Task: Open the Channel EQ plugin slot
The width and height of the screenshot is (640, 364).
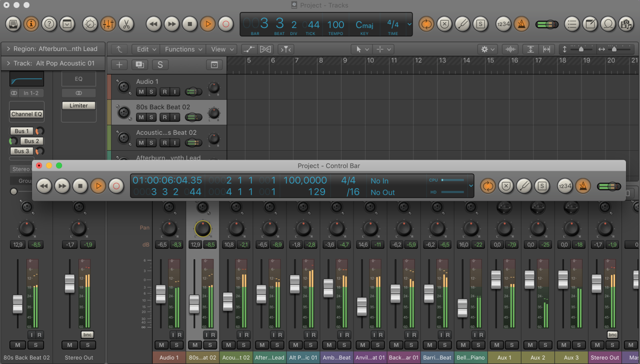Action: click(27, 114)
